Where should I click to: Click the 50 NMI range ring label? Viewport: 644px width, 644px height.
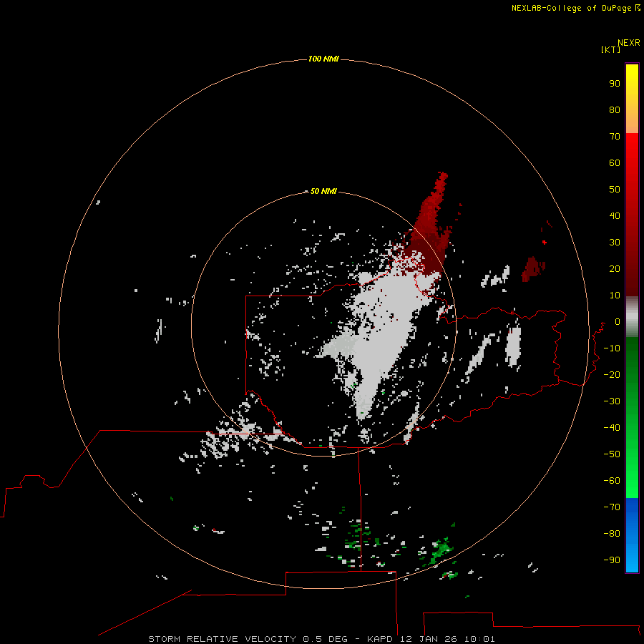point(323,191)
